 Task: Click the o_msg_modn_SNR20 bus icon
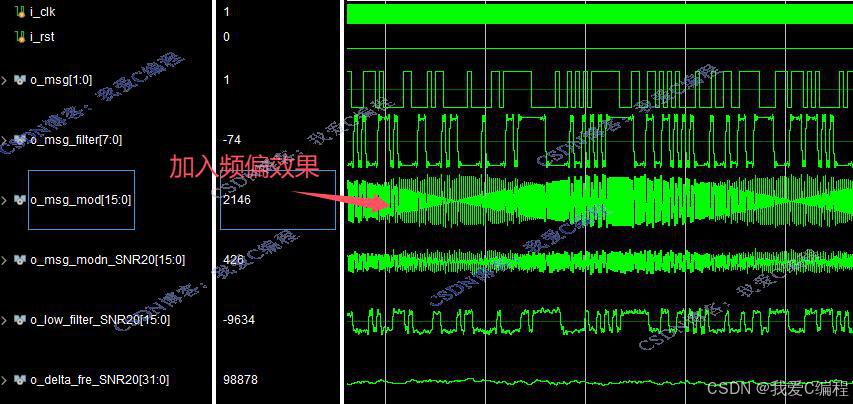[x=20, y=260]
